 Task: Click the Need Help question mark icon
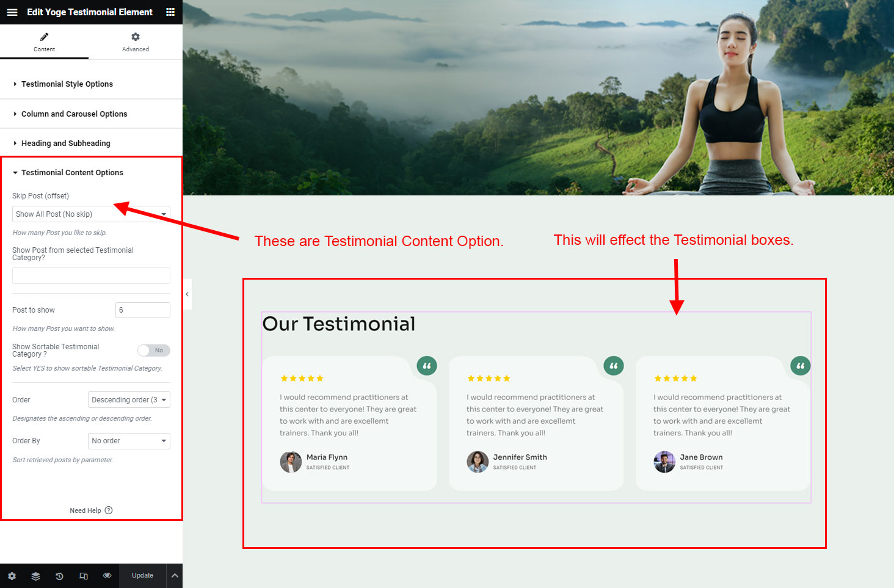click(109, 510)
